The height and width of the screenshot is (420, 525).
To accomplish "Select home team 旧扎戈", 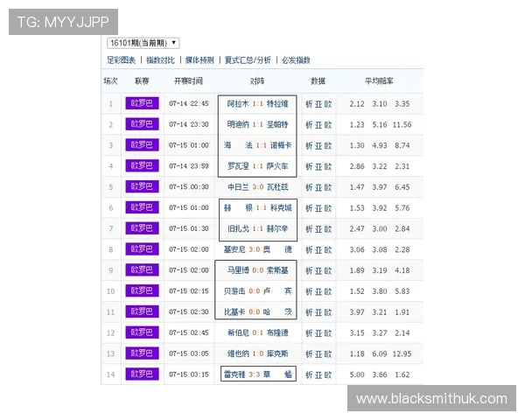I will [x=238, y=228].
